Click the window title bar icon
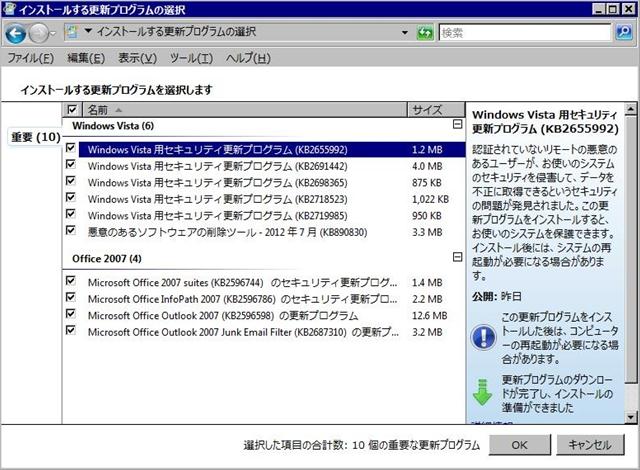 point(9,9)
